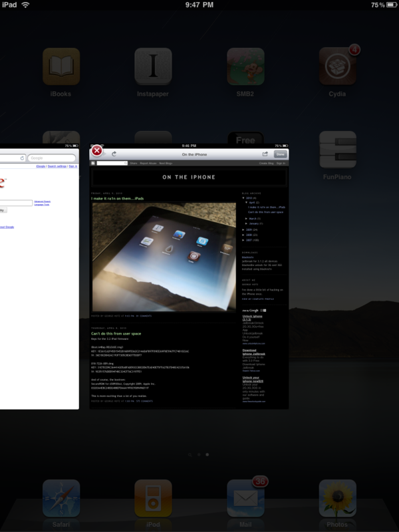Tap the reload arrow in card toolbar
This screenshot has width=399, height=532.
tap(114, 154)
